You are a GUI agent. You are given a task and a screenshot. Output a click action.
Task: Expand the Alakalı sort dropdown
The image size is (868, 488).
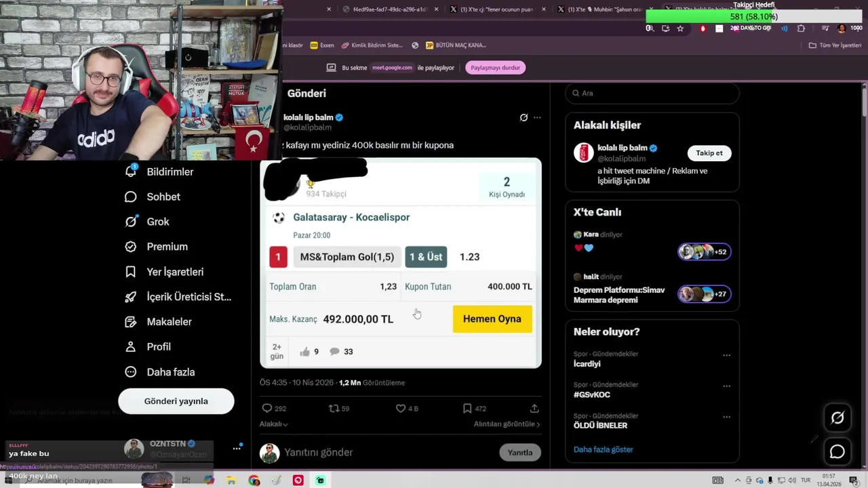coord(273,424)
